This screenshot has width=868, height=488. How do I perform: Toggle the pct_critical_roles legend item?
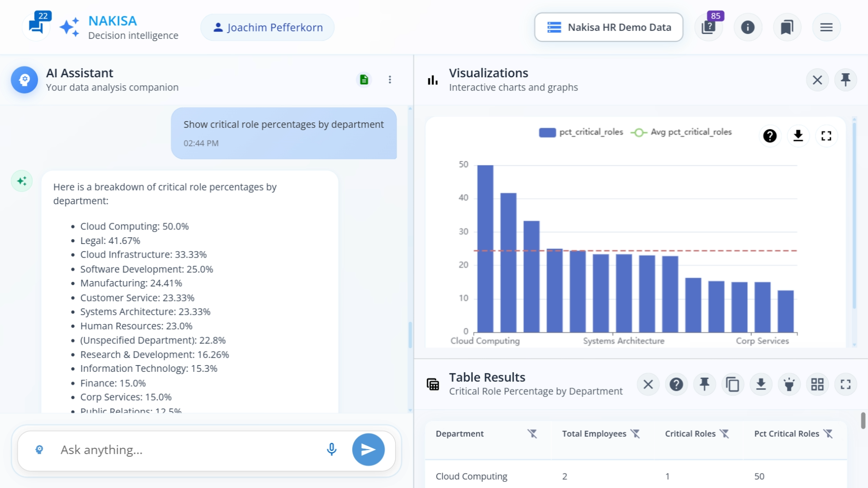pos(581,132)
